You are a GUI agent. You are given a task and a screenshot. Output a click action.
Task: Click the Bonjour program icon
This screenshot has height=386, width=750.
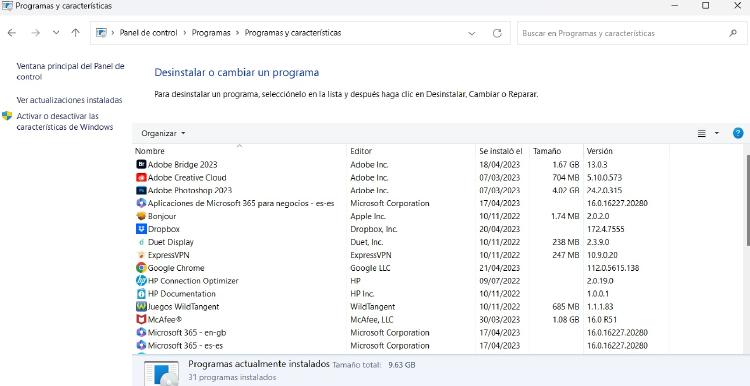point(141,216)
